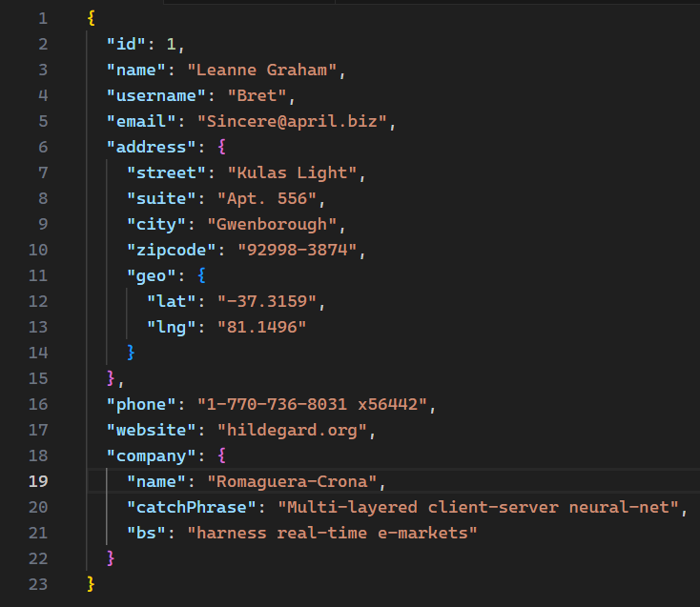Click line number 11 in the gutter
Image resolution: width=700 pixels, height=607 pixels.
[x=38, y=275]
